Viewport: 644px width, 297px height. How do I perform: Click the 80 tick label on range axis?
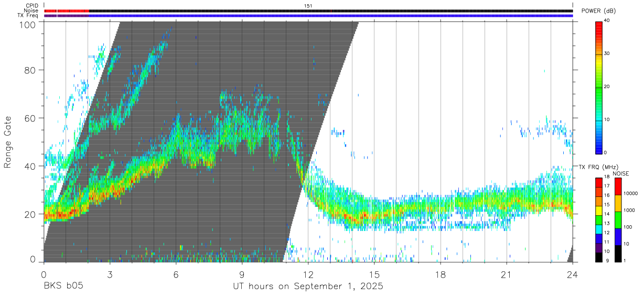30,70
